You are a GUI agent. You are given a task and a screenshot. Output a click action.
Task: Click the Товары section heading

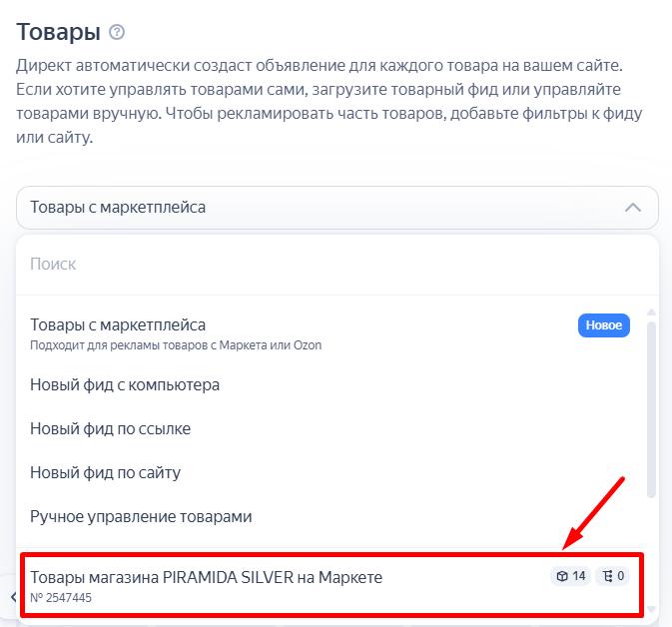tap(58, 32)
